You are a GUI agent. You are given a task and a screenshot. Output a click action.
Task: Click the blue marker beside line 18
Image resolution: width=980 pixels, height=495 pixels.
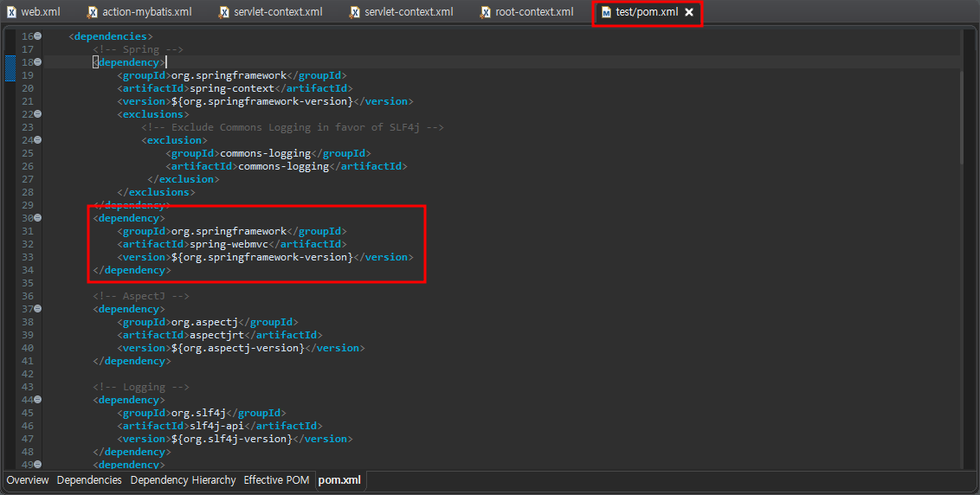click(10, 68)
